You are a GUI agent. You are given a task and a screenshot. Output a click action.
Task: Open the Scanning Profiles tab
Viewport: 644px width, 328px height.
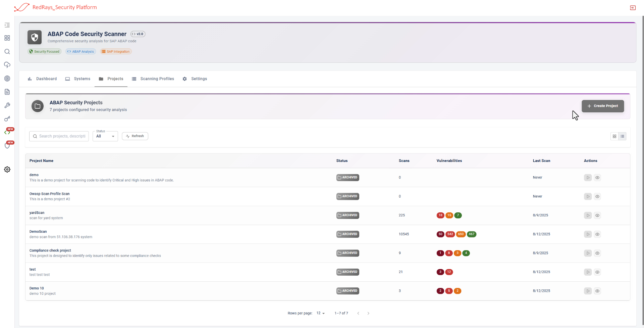click(153, 79)
